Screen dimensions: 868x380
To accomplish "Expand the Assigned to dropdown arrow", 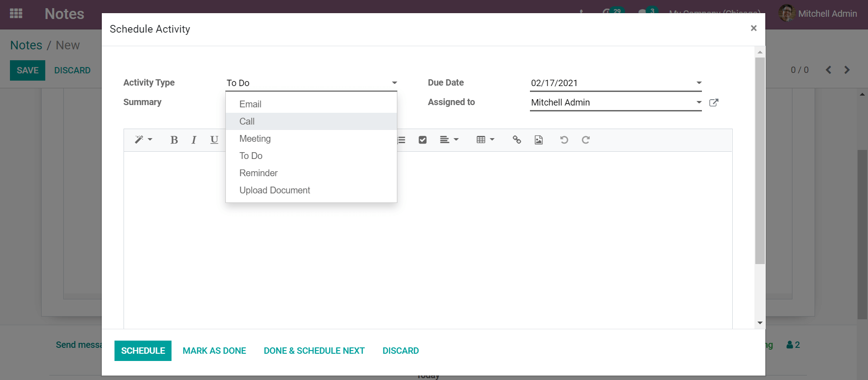I will 699,102.
